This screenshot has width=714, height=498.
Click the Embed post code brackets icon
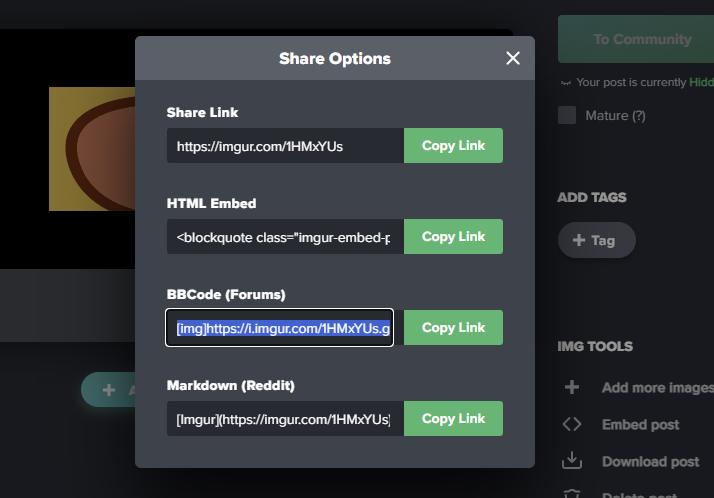[x=572, y=424]
